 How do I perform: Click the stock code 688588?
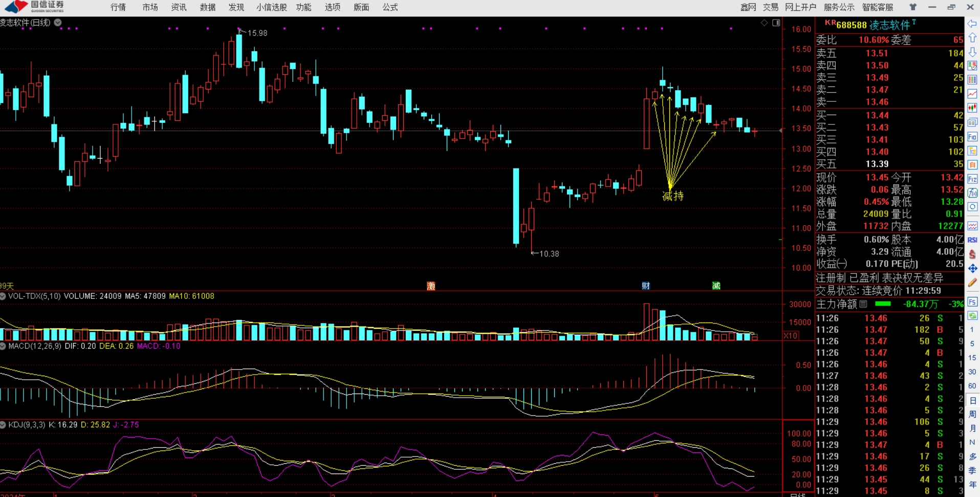click(x=852, y=25)
